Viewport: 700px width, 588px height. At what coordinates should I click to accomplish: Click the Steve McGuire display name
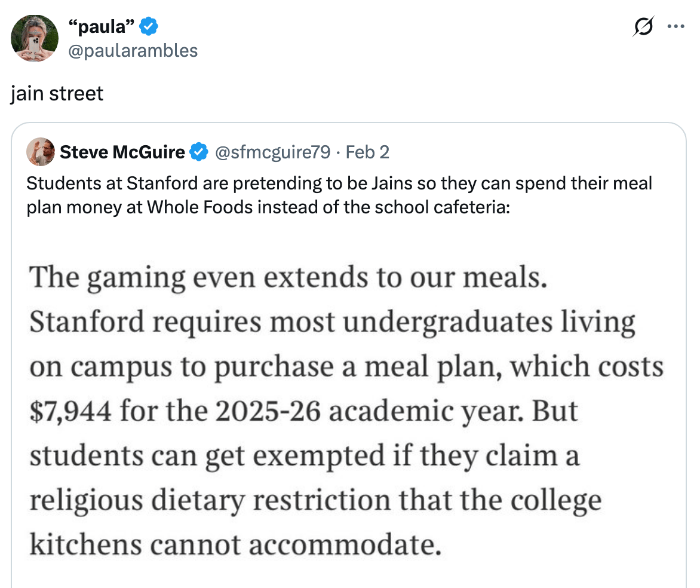tap(122, 152)
